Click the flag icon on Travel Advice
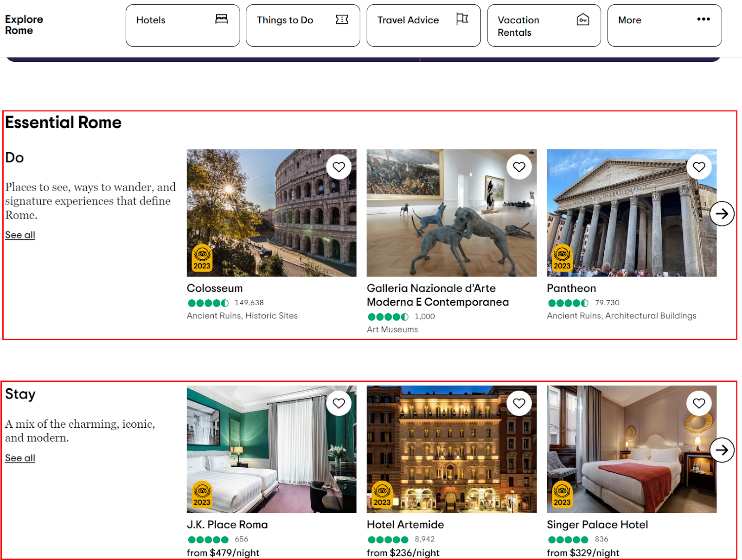742x560 pixels. pyautogui.click(x=462, y=19)
